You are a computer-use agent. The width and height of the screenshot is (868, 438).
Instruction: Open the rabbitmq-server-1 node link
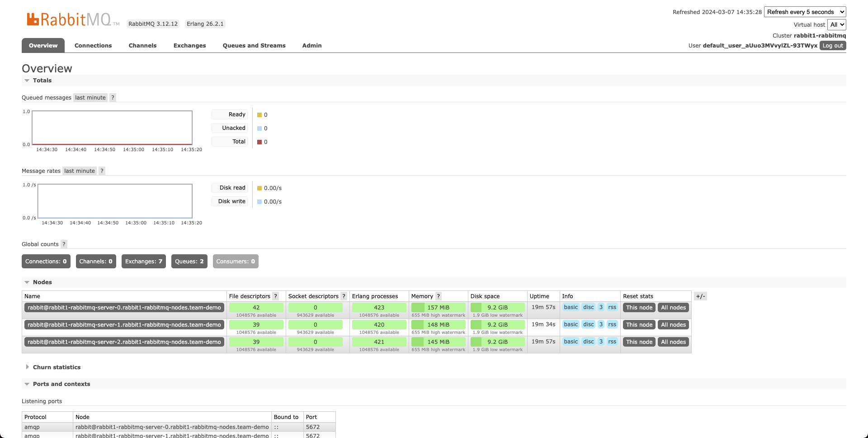[124, 325]
